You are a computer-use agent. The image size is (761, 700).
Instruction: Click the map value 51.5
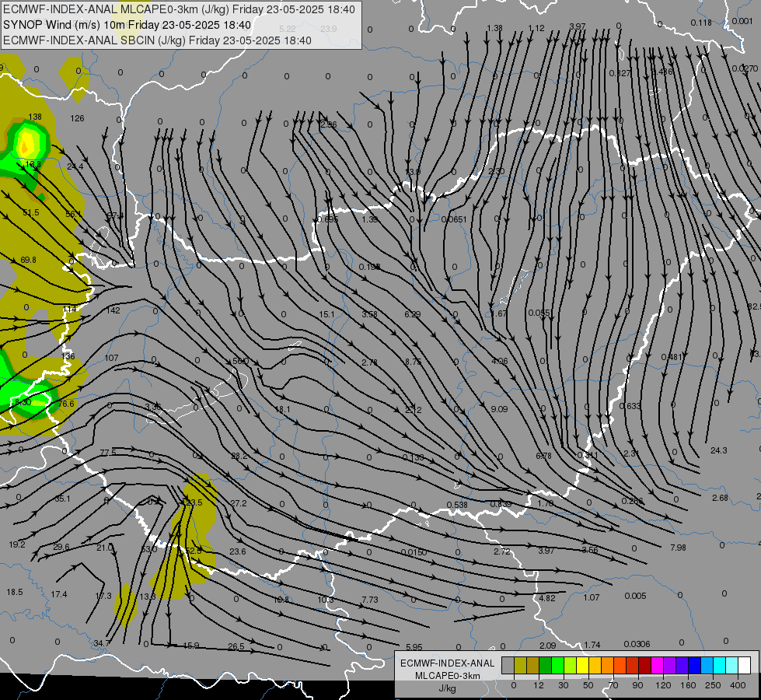(x=31, y=212)
